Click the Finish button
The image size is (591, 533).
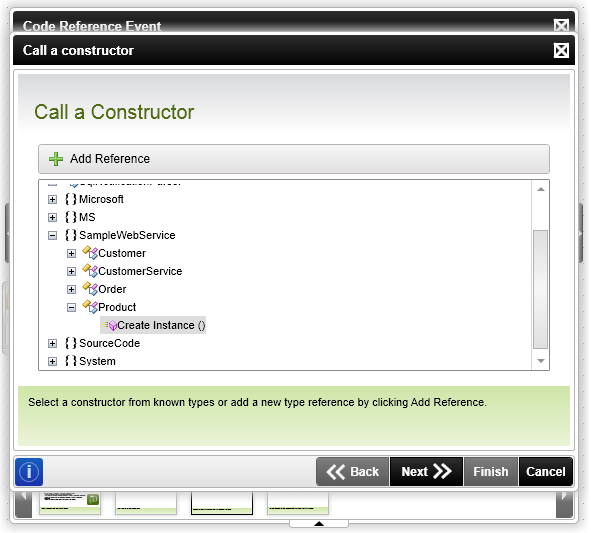pos(491,472)
